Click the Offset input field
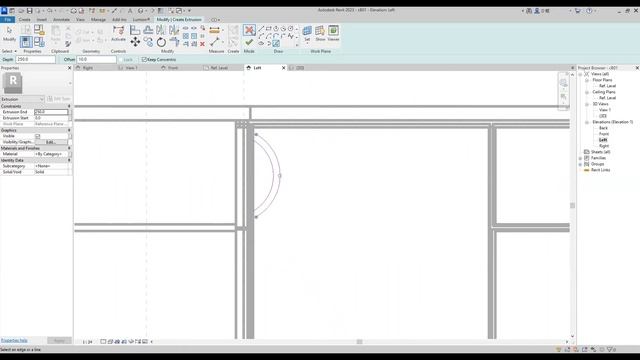This screenshot has width=640, height=360. pos(96,60)
